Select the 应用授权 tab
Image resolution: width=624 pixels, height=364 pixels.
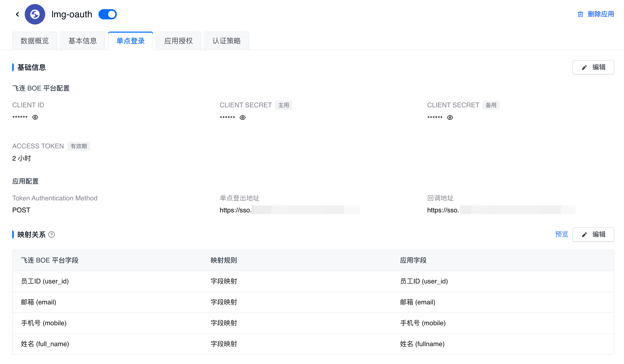179,41
